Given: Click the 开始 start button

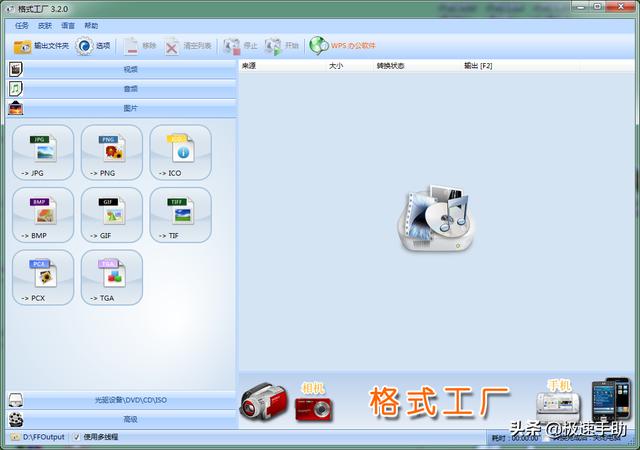Looking at the screenshot, I should tap(282, 46).
